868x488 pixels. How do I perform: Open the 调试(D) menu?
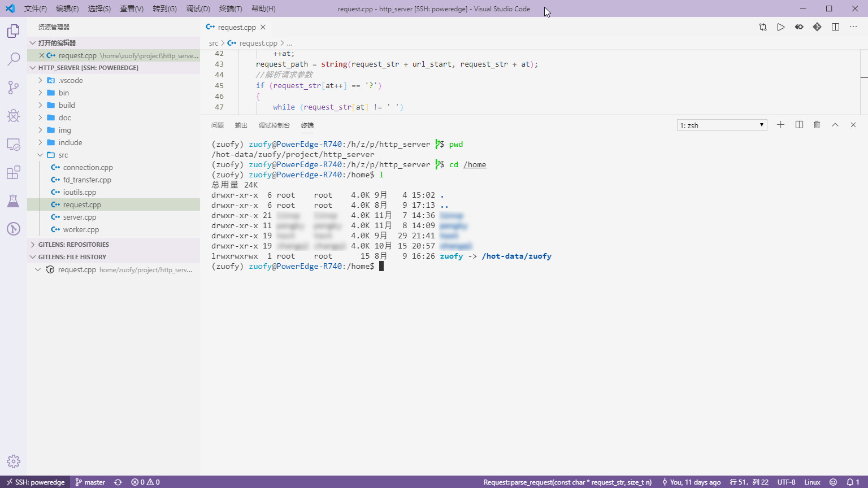[x=198, y=8]
